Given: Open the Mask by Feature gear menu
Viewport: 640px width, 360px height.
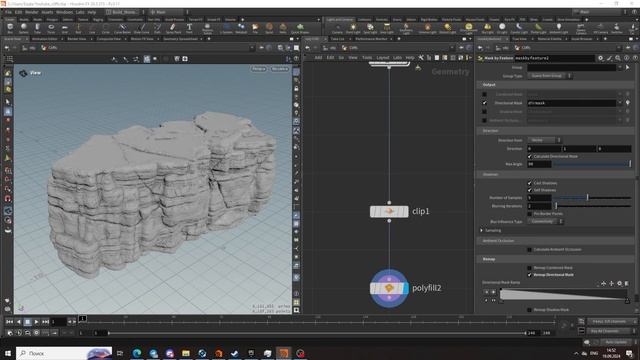Looking at the screenshot, I should (x=601, y=58).
